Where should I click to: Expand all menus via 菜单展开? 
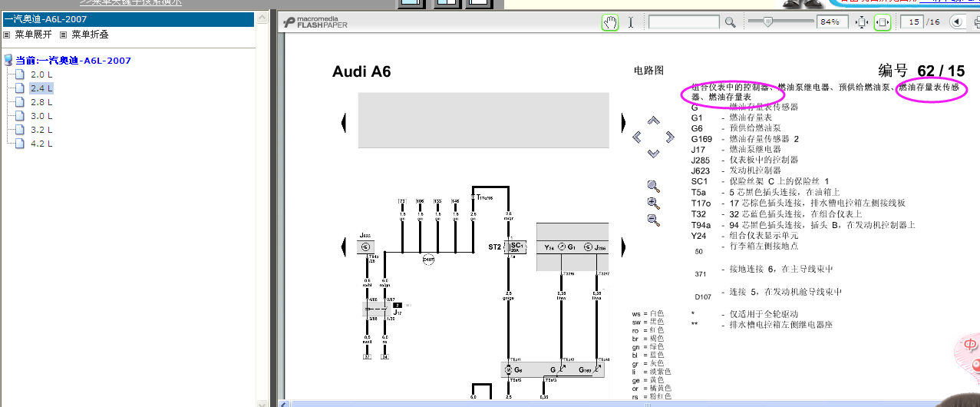point(33,35)
